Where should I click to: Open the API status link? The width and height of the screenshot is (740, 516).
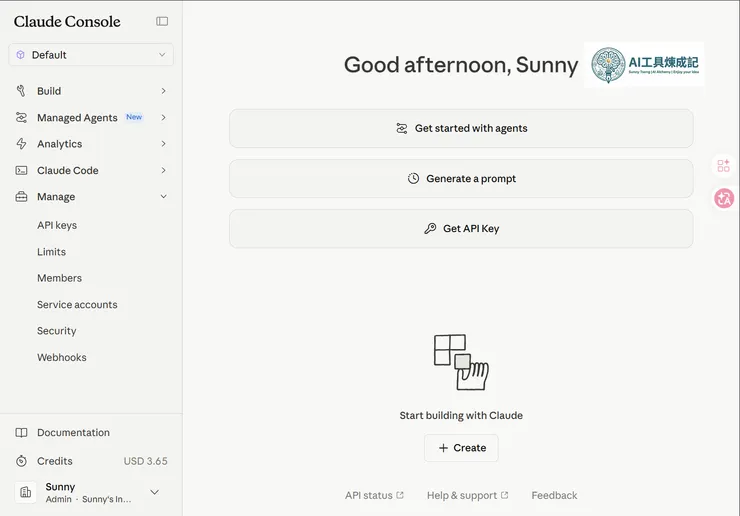(x=374, y=495)
